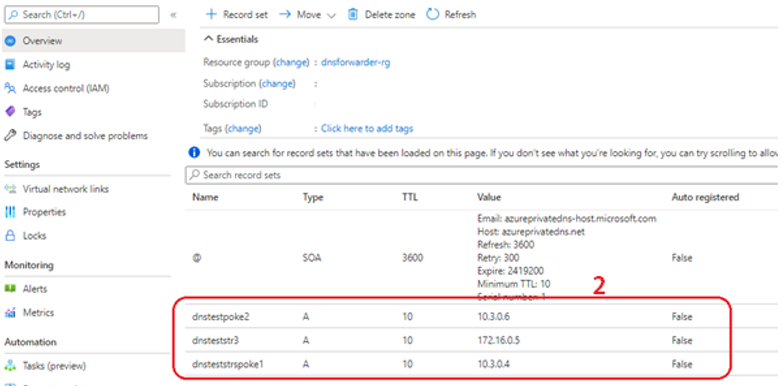
Task: Open Diagnose and solve problems
Action: pyautogui.click(x=85, y=135)
